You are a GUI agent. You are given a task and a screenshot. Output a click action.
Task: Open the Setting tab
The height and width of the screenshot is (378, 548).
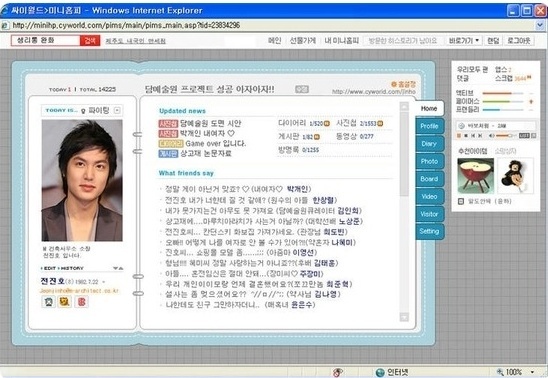click(x=430, y=231)
